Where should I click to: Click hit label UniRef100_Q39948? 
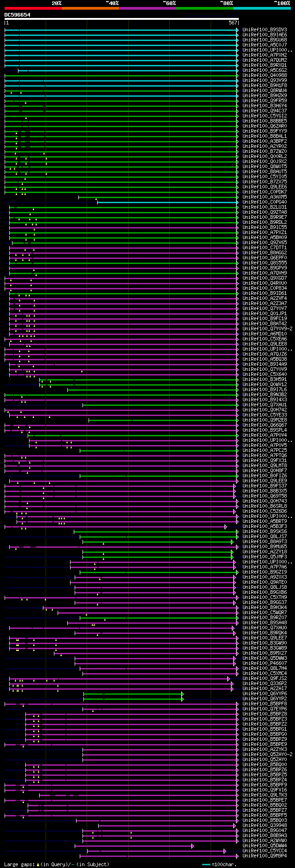pyautogui.click(x=265, y=826)
